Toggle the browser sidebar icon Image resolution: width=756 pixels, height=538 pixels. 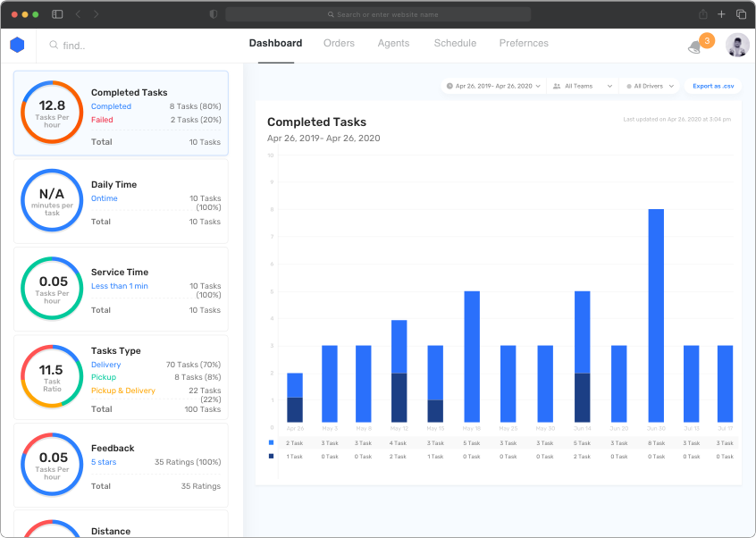pyautogui.click(x=57, y=14)
